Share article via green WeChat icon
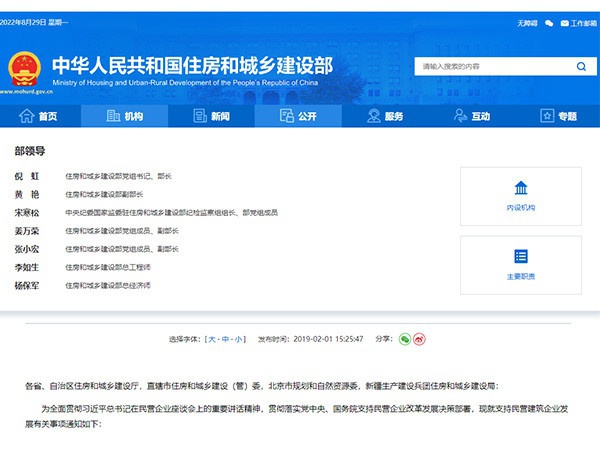The width and height of the screenshot is (600, 450). point(405,339)
